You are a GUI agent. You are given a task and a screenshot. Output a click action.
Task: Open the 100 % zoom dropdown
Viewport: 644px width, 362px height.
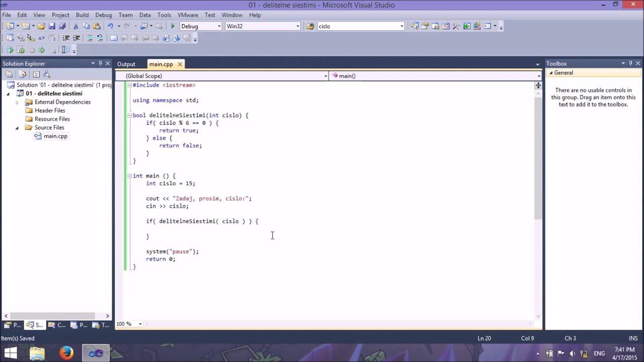(x=140, y=324)
